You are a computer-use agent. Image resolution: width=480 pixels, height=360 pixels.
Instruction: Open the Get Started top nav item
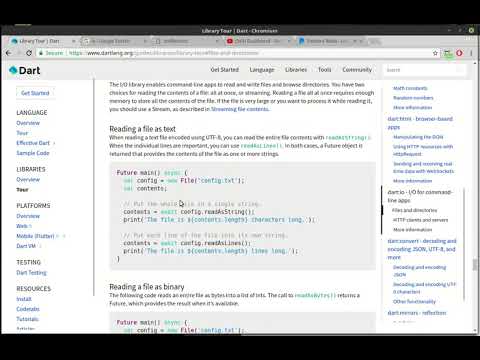tap(225, 70)
